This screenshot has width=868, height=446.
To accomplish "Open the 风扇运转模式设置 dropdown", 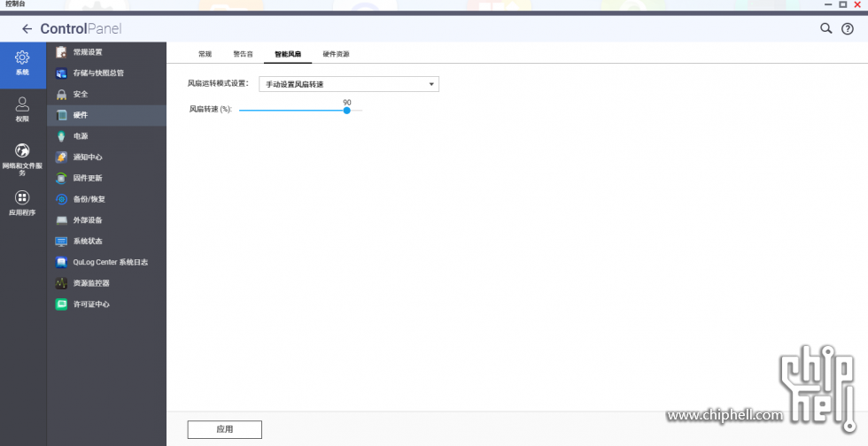I will (349, 84).
